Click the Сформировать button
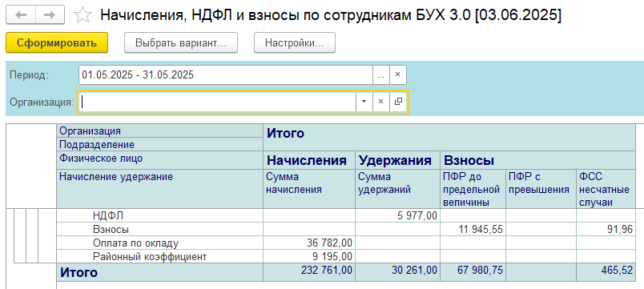This screenshot has width=644, height=289. (x=57, y=42)
